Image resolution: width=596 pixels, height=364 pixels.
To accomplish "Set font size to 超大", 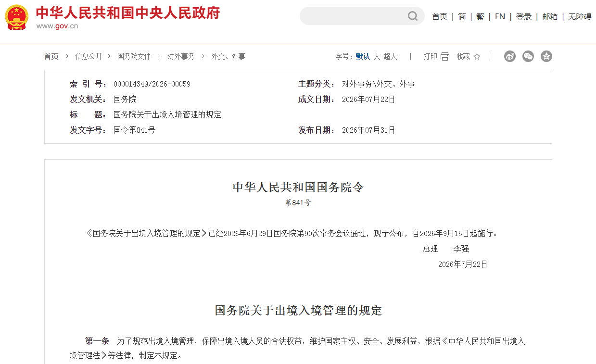I will (x=390, y=56).
